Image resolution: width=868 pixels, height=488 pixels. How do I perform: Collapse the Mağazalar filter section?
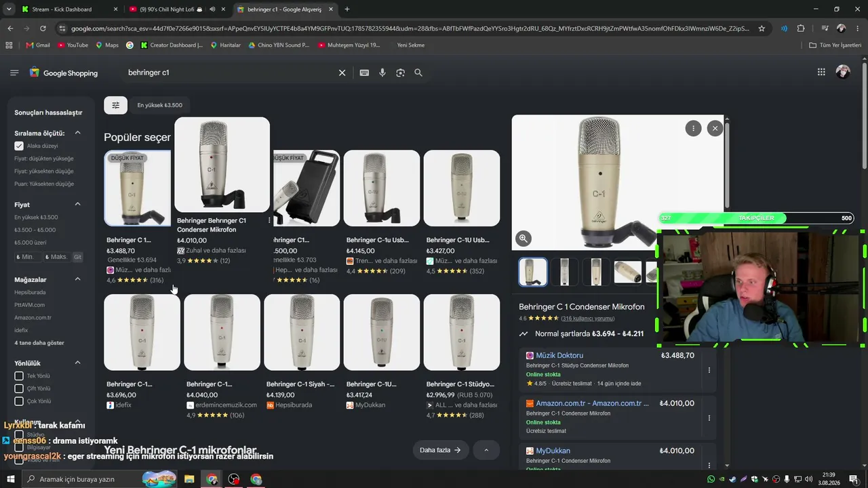(77, 279)
